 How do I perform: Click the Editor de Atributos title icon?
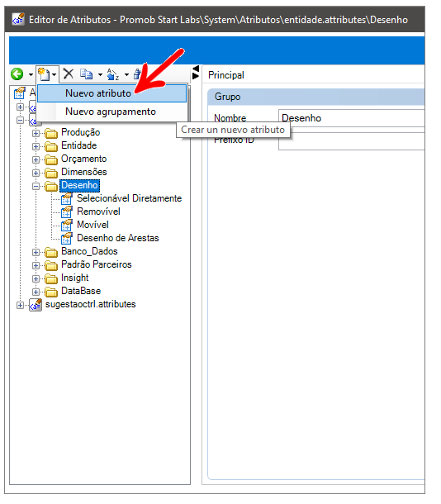tap(18, 19)
